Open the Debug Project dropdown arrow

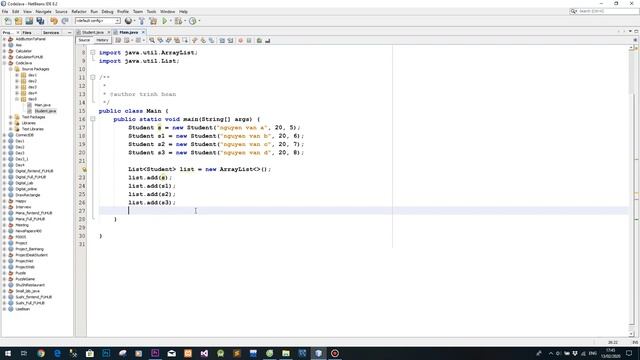[x=185, y=21]
